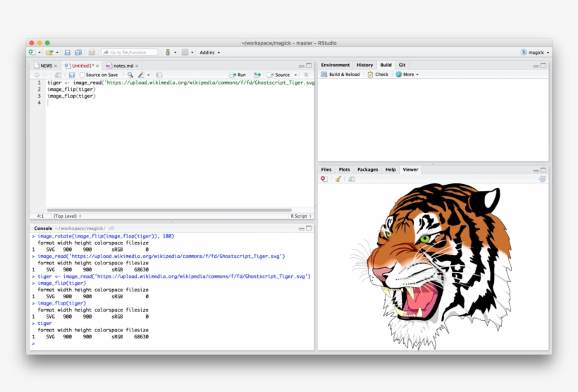Click the empty console prompt line
The width and height of the screenshot is (578, 392).
point(172,343)
